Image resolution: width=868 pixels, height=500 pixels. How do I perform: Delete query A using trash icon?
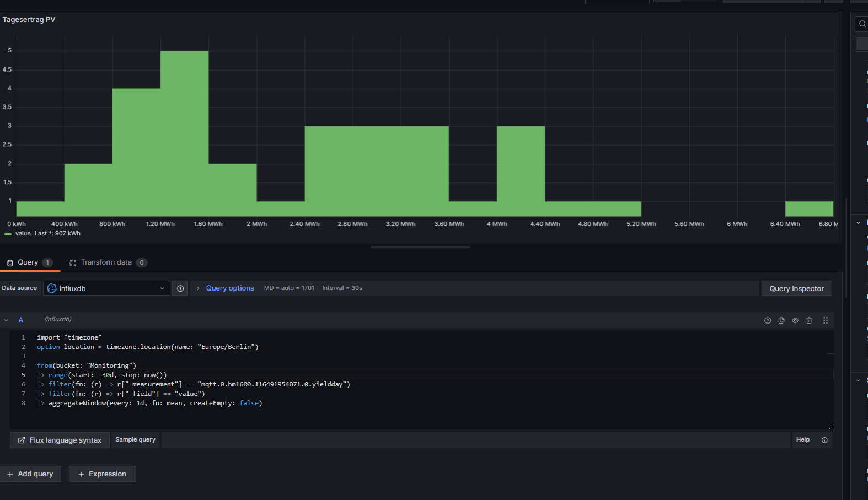point(809,320)
